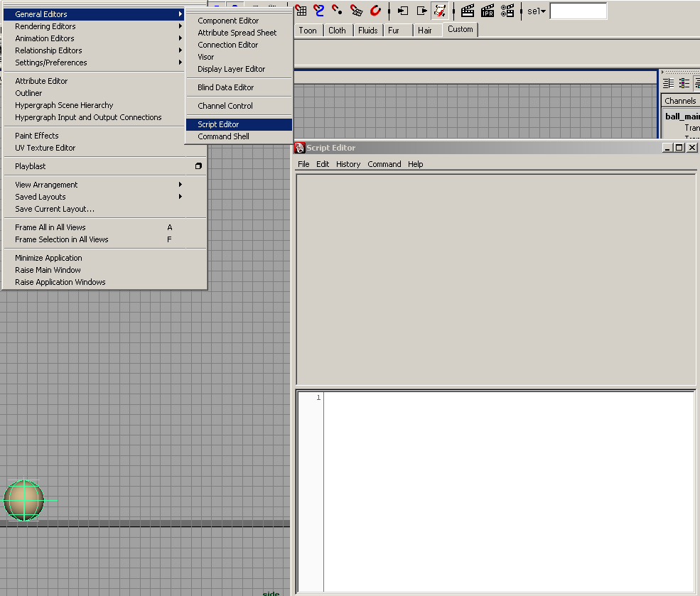Click the make live magnet icon
Viewport: 700px width, 596px height.
(x=375, y=10)
